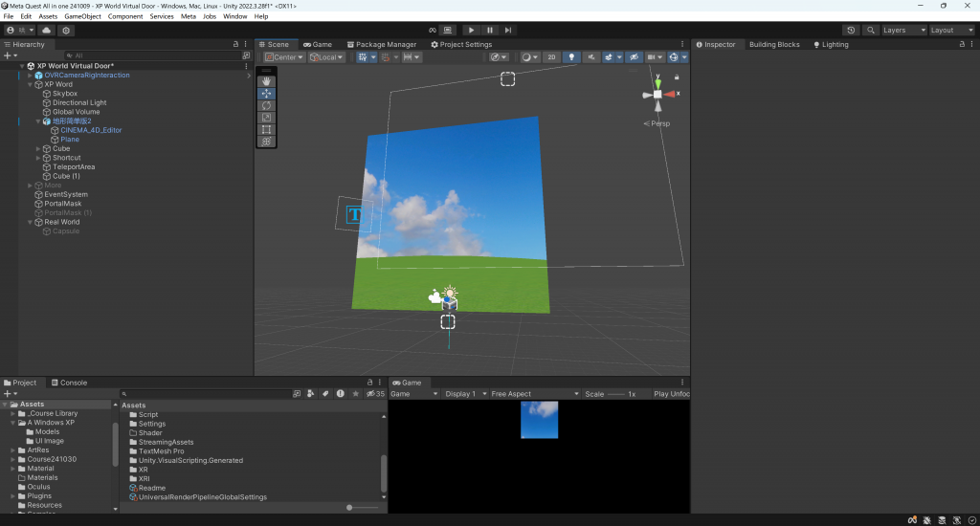Select the Move tool in Scene toolbar
980x526 pixels.
pos(266,93)
